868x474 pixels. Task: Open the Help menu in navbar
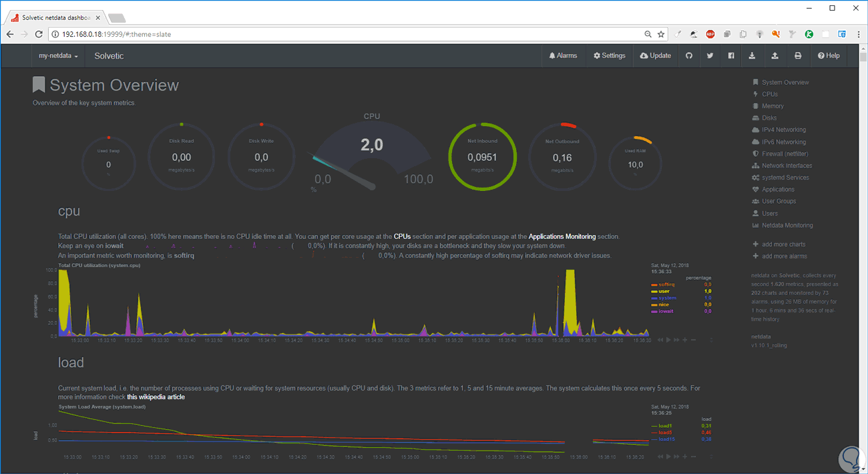pyautogui.click(x=829, y=56)
